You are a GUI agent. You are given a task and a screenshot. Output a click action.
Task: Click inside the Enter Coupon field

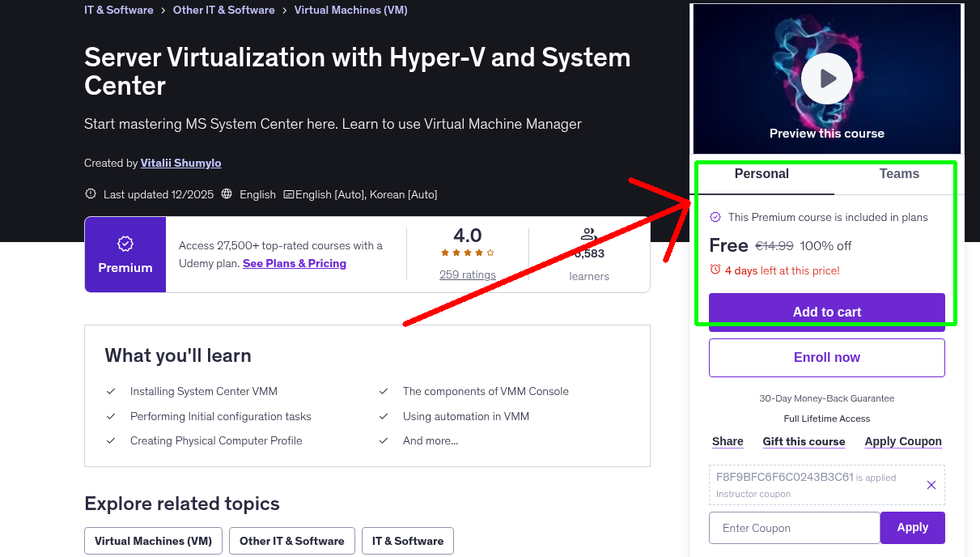pyautogui.click(x=794, y=527)
